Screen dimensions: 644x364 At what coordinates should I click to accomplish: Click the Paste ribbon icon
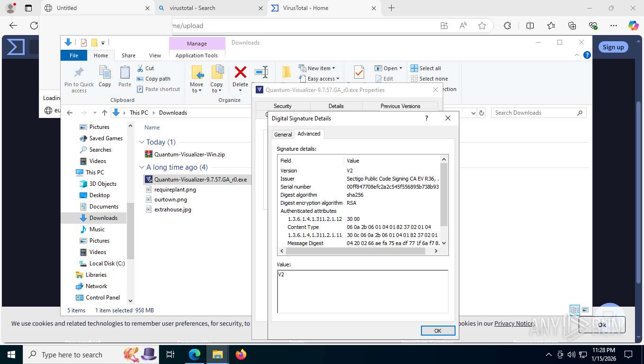coord(125,72)
